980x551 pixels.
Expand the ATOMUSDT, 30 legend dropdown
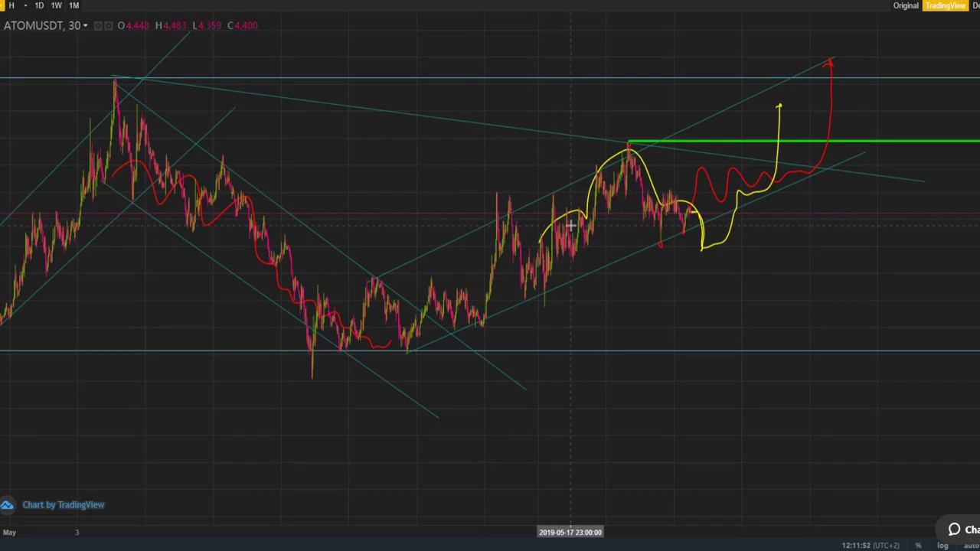[x=85, y=26]
